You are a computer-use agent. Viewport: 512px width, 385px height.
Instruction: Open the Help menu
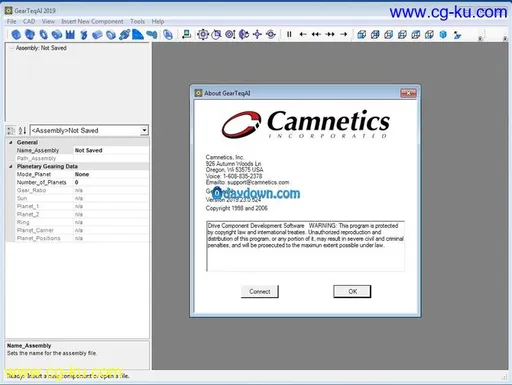click(158, 21)
